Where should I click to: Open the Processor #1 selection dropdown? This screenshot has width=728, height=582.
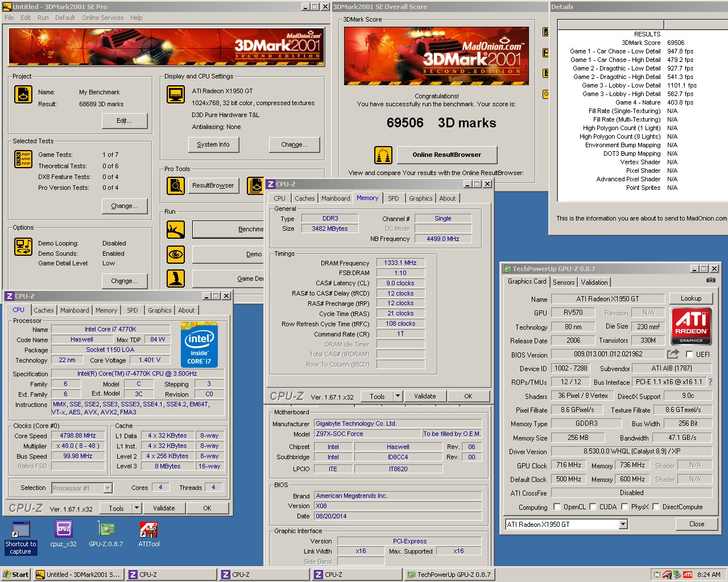coord(107,488)
